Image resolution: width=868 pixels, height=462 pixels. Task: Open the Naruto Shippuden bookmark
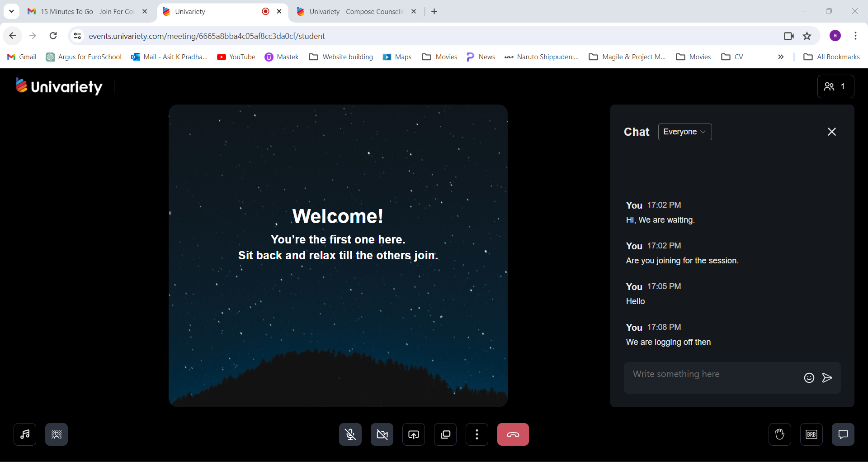point(542,57)
